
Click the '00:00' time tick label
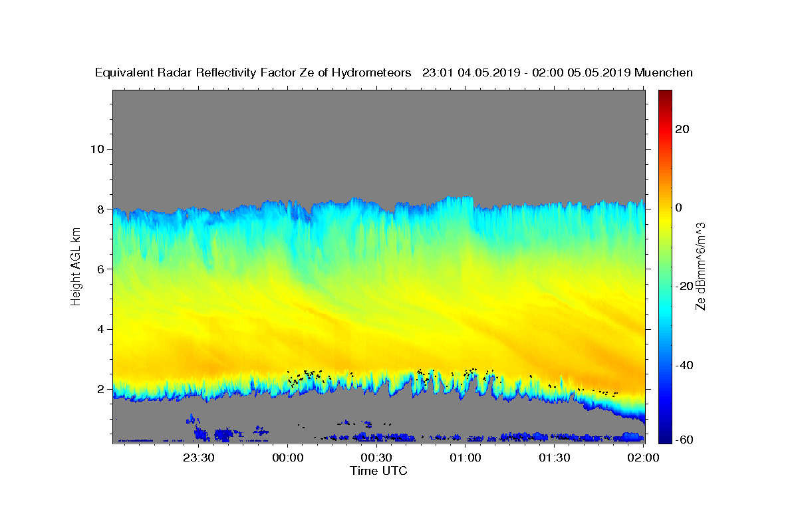(287, 458)
